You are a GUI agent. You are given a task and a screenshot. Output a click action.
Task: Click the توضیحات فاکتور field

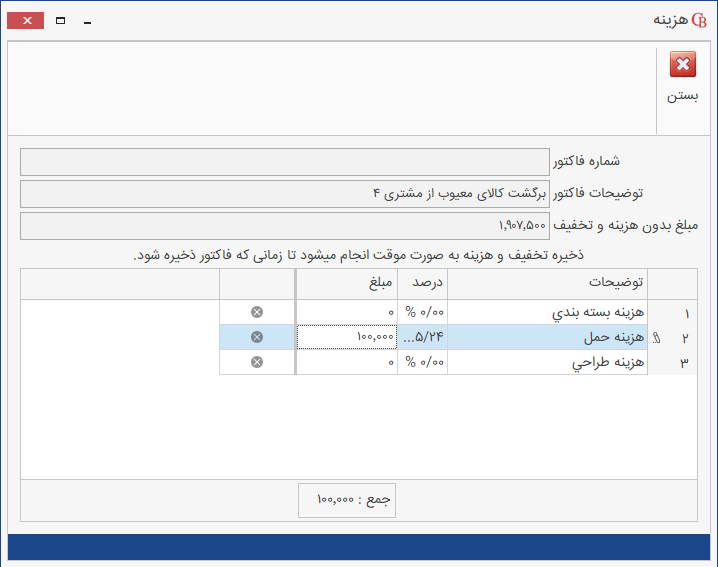(284, 193)
